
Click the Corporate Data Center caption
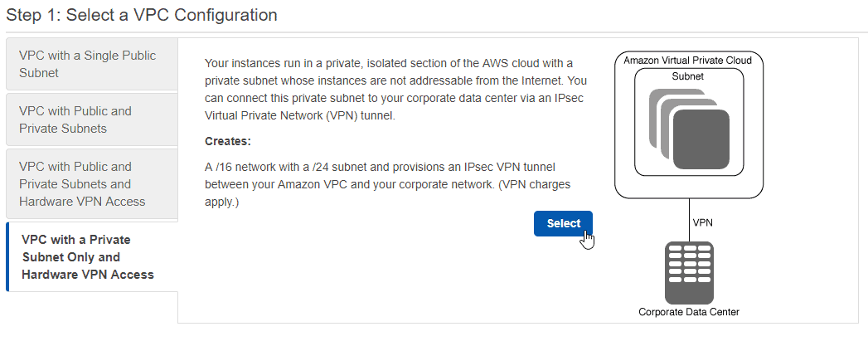pyautogui.click(x=689, y=312)
